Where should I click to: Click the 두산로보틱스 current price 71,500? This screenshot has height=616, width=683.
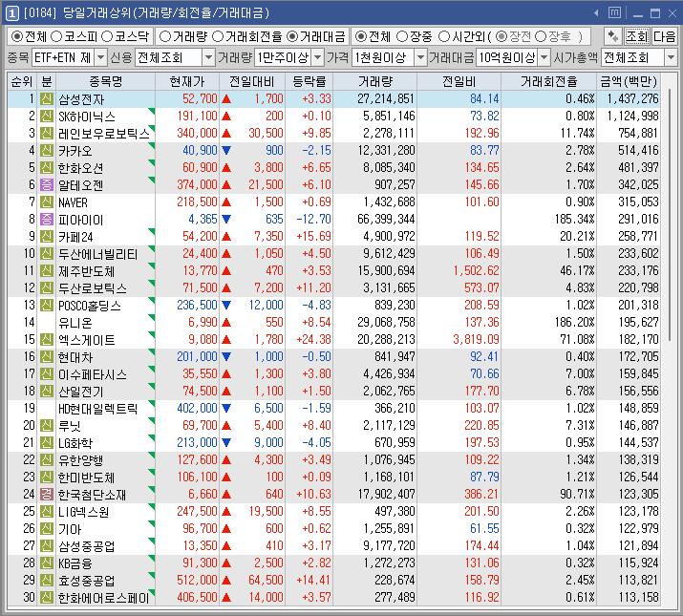tap(200, 288)
